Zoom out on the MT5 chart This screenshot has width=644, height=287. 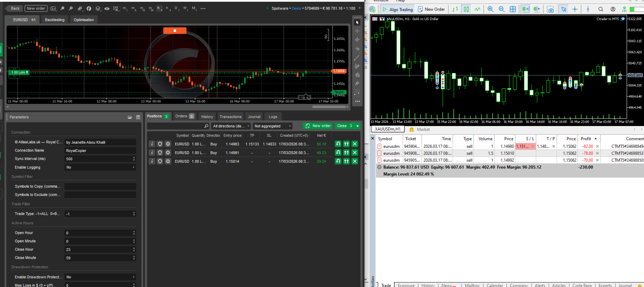coord(502,9)
